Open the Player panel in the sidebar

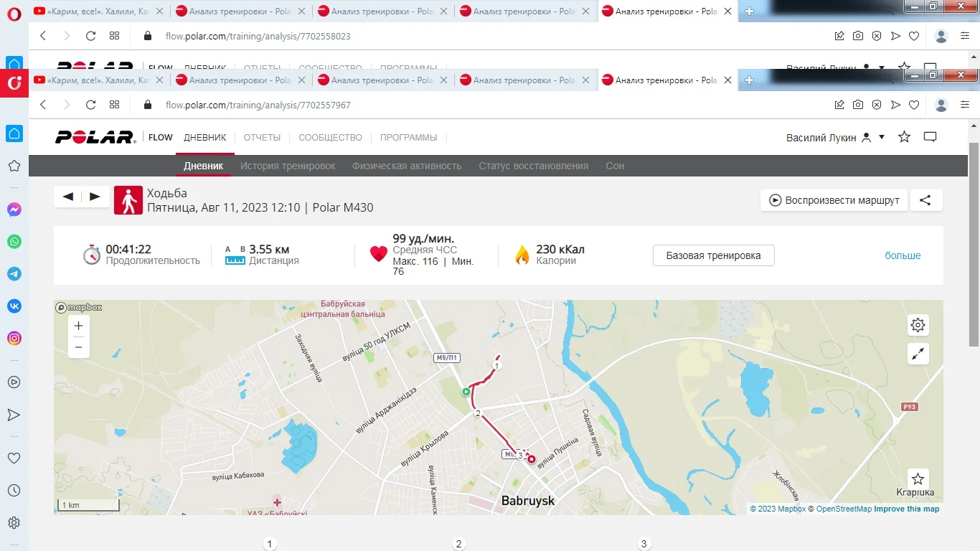click(x=14, y=382)
